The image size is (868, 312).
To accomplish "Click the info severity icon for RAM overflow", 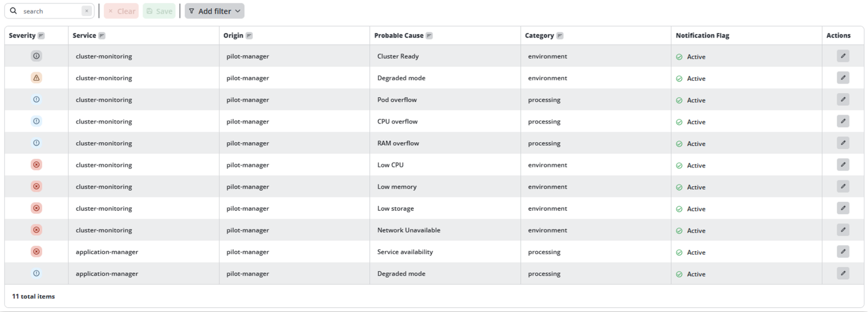I will (36, 143).
